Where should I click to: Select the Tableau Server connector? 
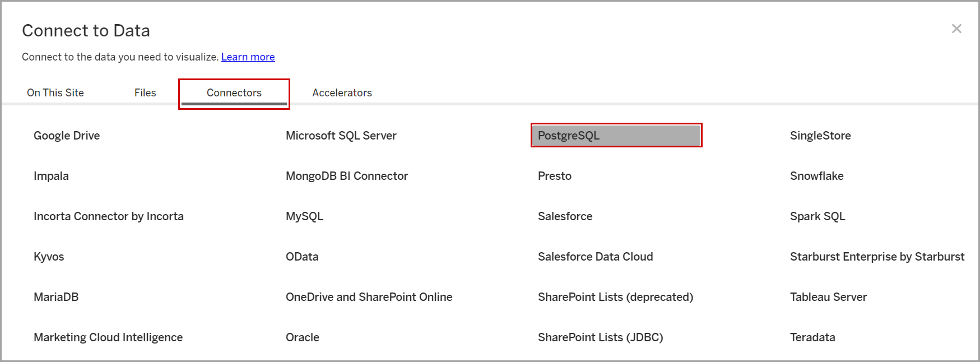click(828, 297)
